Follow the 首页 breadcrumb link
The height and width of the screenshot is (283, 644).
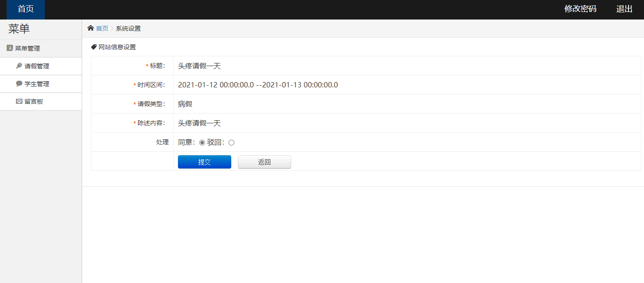[101, 28]
